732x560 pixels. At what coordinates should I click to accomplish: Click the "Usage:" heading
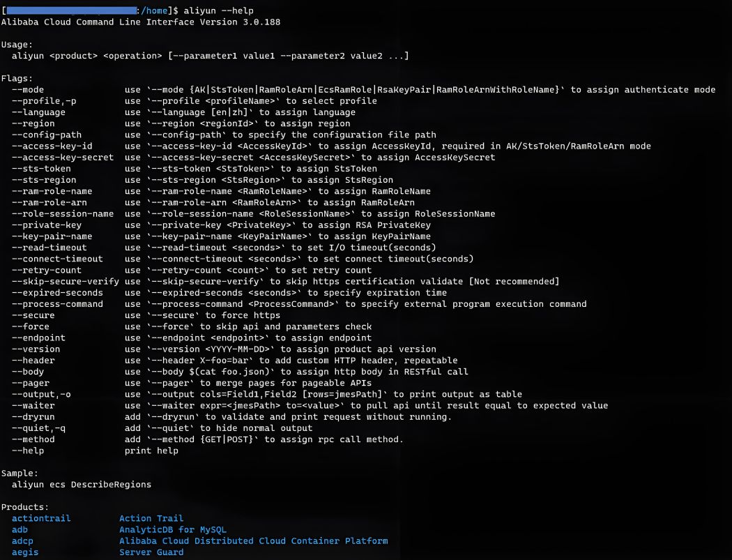tap(17, 45)
